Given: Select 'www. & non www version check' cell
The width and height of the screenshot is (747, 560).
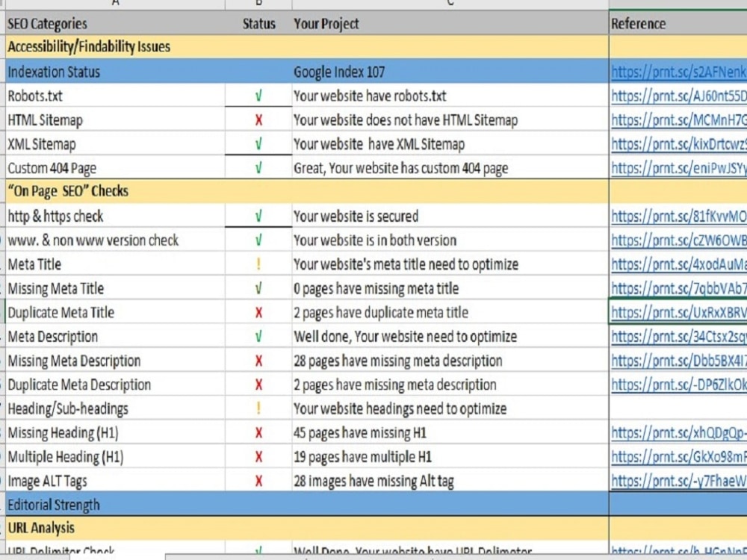Looking at the screenshot, I should pos(115,240).
